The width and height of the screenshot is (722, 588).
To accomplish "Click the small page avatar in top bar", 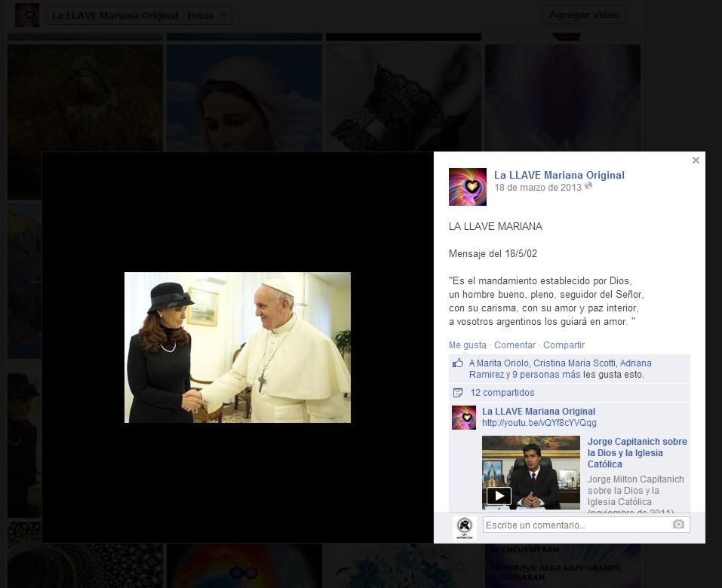I will pos(27,15).
